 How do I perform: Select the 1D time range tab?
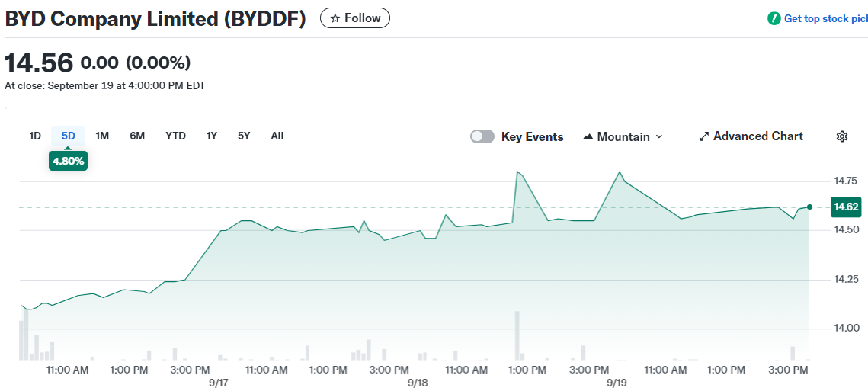pyautogui.click(x=35, y=136)
